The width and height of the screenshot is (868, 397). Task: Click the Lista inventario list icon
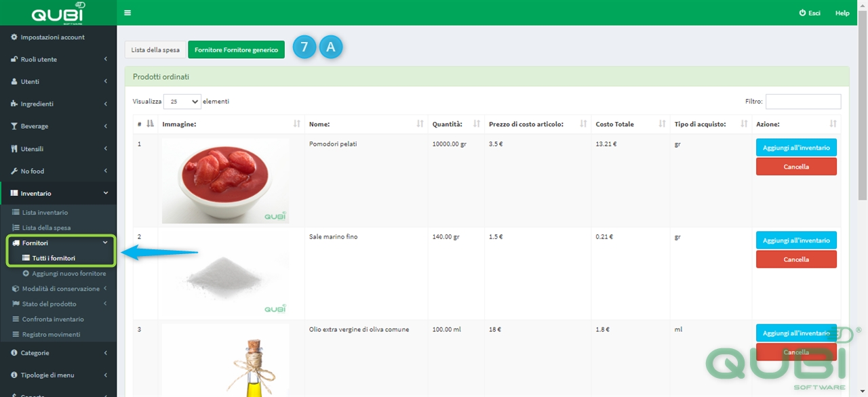click(x=16, y=213)
